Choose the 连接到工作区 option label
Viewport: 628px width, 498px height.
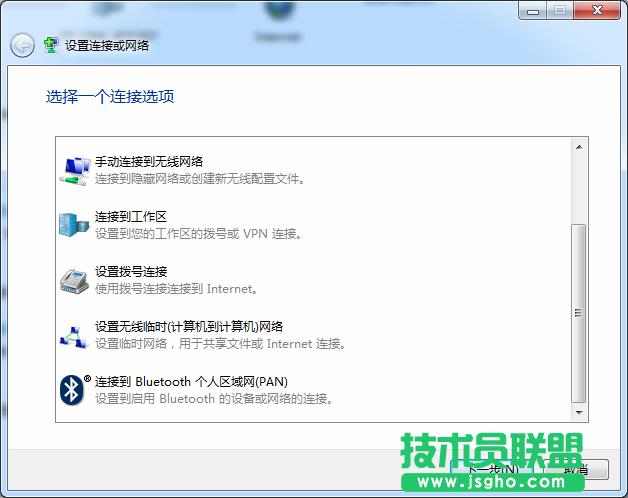click(x=130, y=217)
